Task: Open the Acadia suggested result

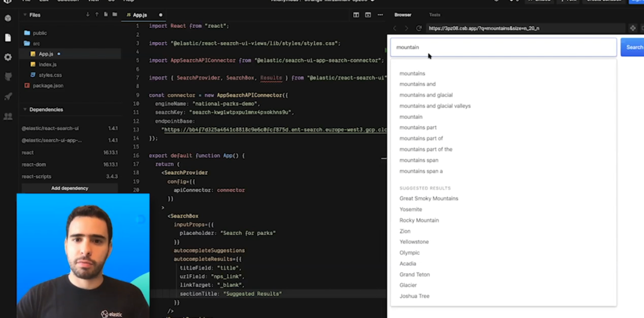Action: 408,264
